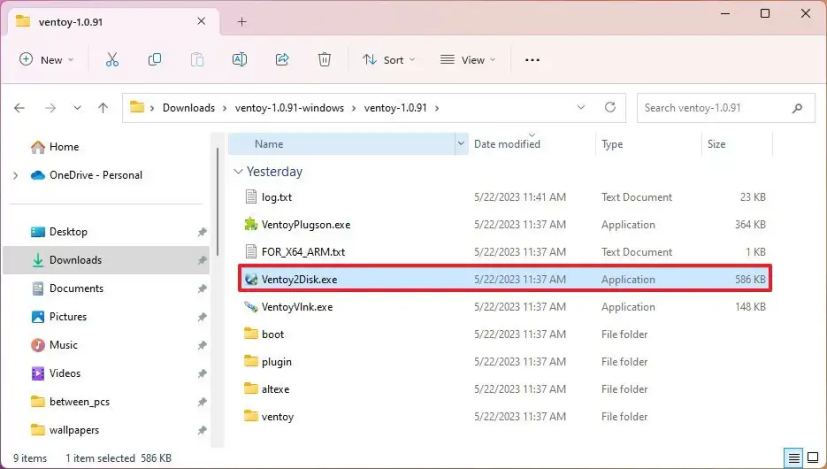
Task: Collapse the Yesterday group
Action: 238,171
